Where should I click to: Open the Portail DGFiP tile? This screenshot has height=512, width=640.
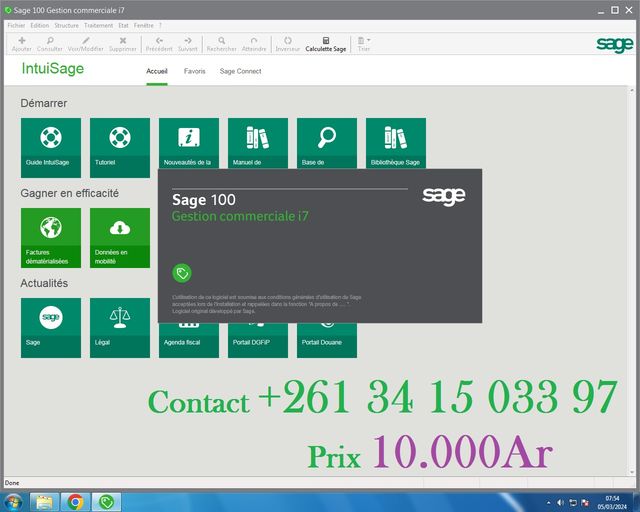point(258,341)
